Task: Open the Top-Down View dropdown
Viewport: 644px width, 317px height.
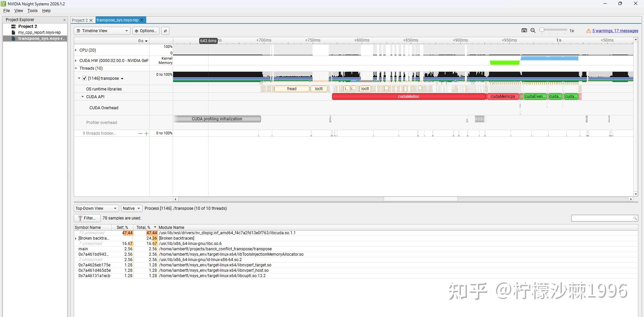Action: coord(96,208)
